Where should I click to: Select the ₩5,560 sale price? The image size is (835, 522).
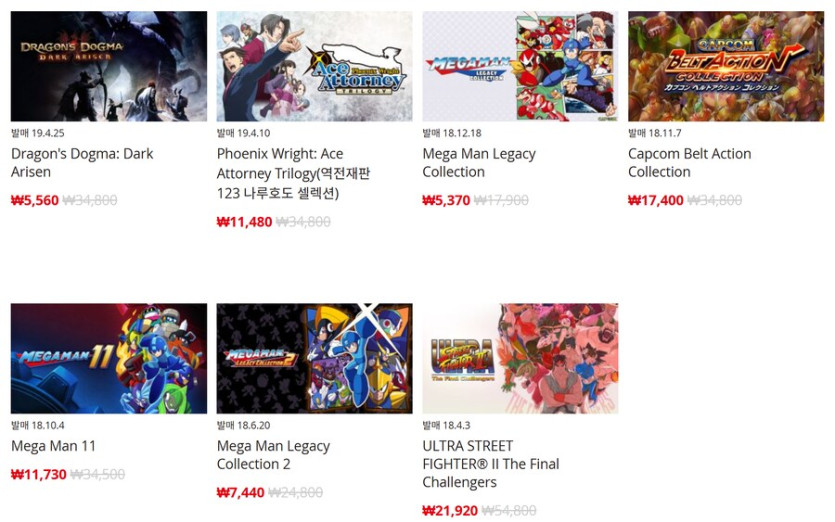pyautogui.click(x=35, y=200)
